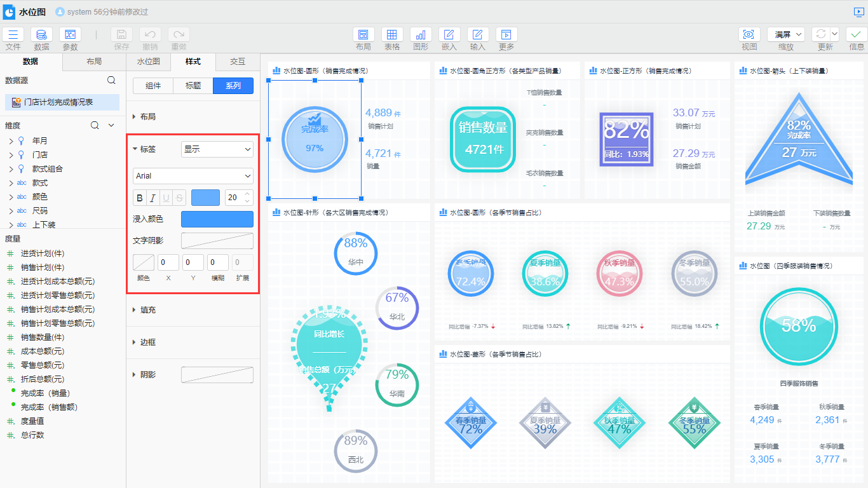This screenshot has width=868, height=488.
Task: Click the 表格 (Table) insert icon
Action: point(392,35)
